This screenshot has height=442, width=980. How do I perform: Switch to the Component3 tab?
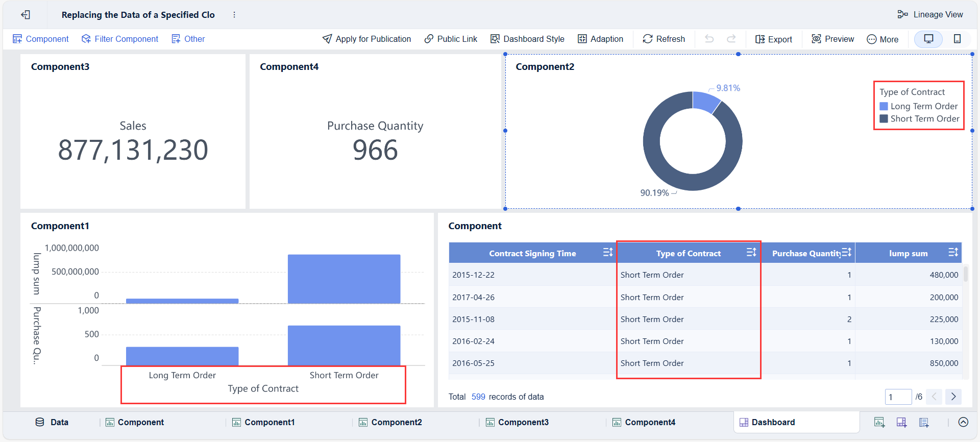click(x=517, y=422)
